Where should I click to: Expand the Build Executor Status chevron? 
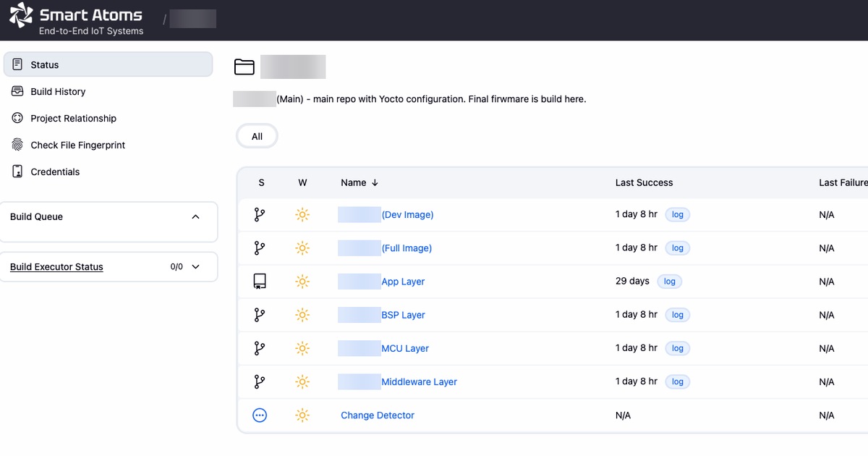click(195, 266)
